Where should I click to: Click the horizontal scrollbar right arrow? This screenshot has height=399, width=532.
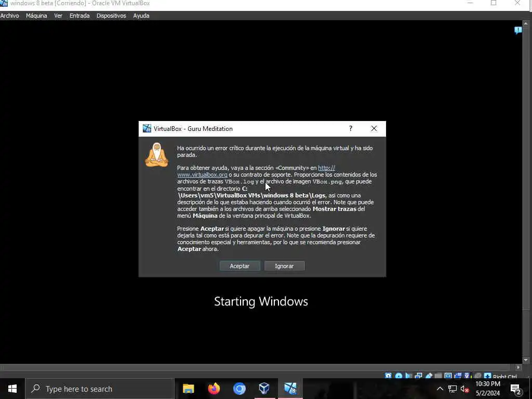[518, 367]
